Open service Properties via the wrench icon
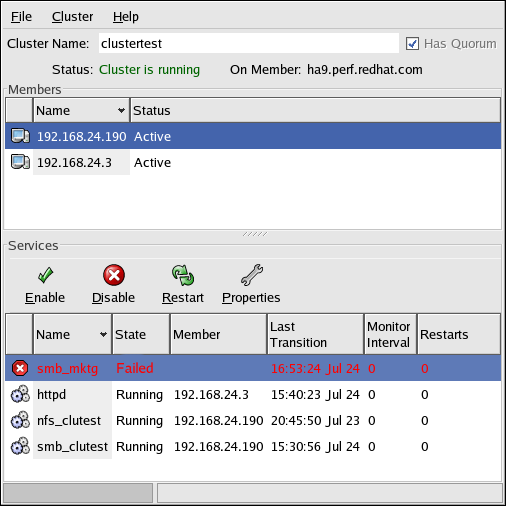The height and width of the screenshot is (506, 506). pos(252,275)
